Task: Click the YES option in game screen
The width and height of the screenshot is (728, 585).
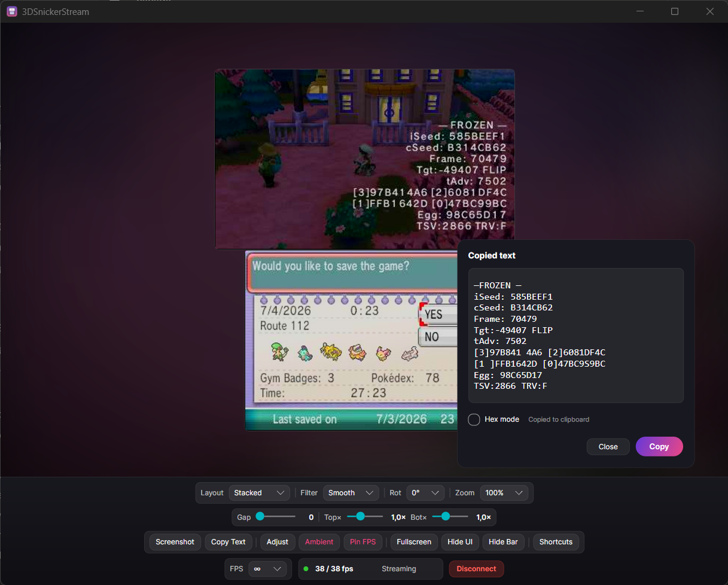Action: pyautogui.click(x=438, y=315)
